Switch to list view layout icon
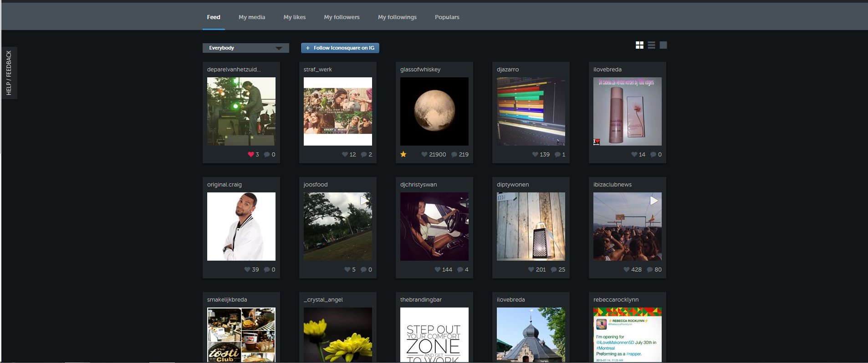Screen dimensions: 868x363 [x=651, y=45]
